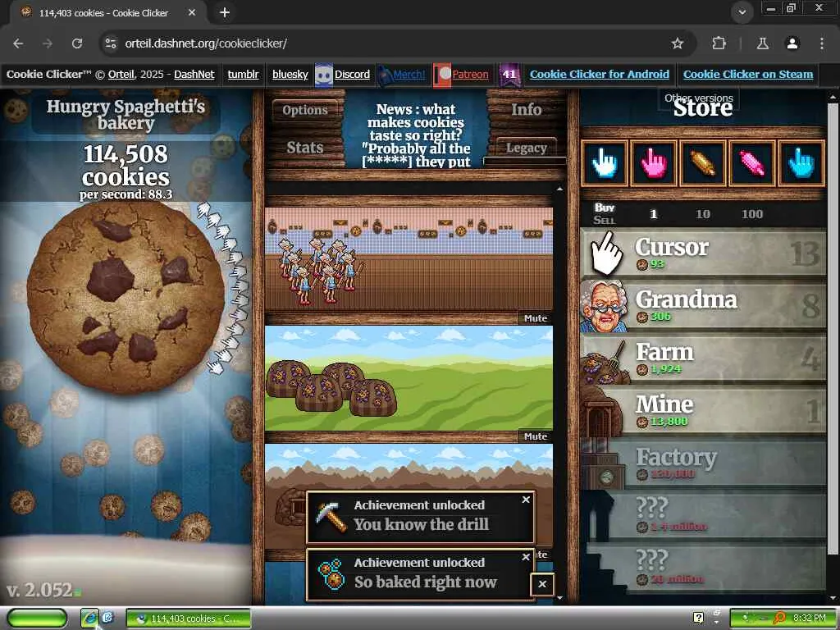Image resolution: width=840 pixels, height=630 pixels.
Task: Bookmark this page with the star
Action: tap(678, 43)
